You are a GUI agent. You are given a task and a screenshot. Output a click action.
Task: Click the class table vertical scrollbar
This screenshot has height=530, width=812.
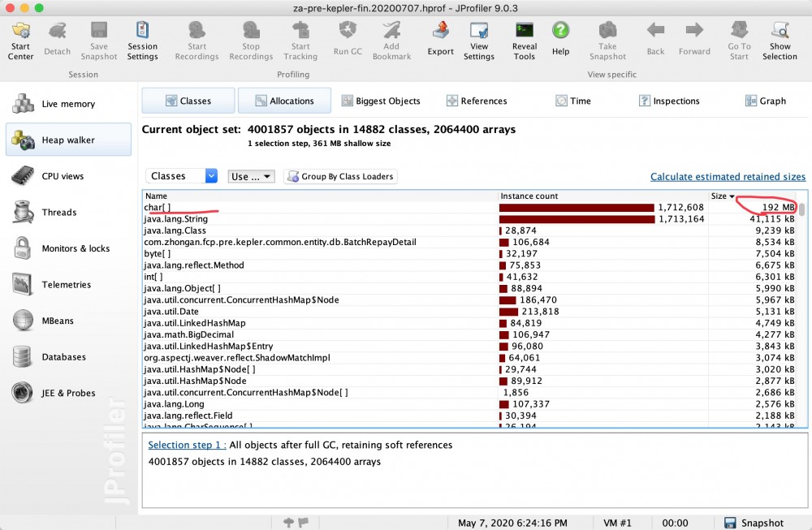[x=801, y=311]
